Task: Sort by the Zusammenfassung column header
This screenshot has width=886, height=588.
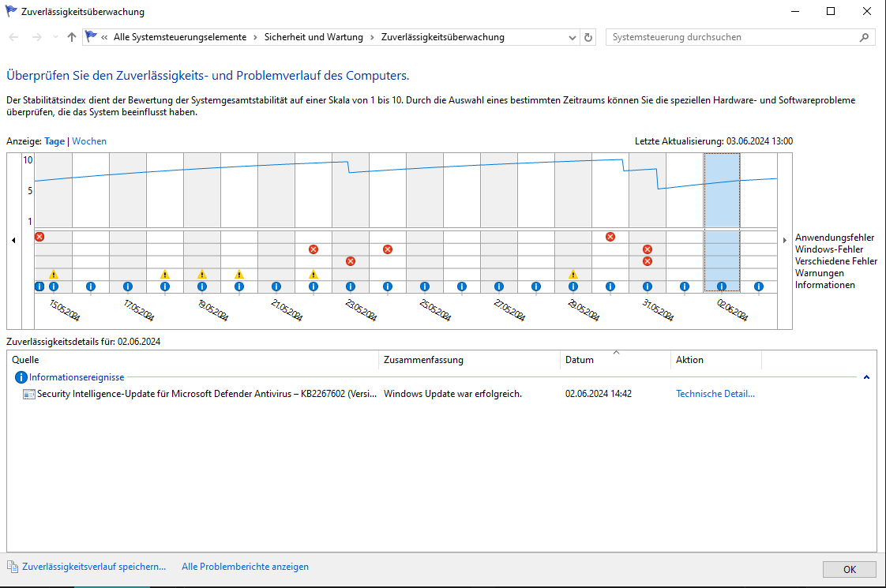Action: tap(469, 360)
